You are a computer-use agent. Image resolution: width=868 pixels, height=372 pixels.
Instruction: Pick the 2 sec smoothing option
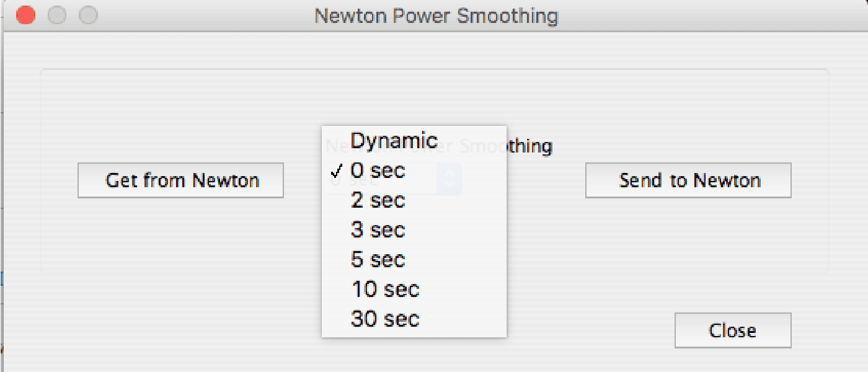378,200
